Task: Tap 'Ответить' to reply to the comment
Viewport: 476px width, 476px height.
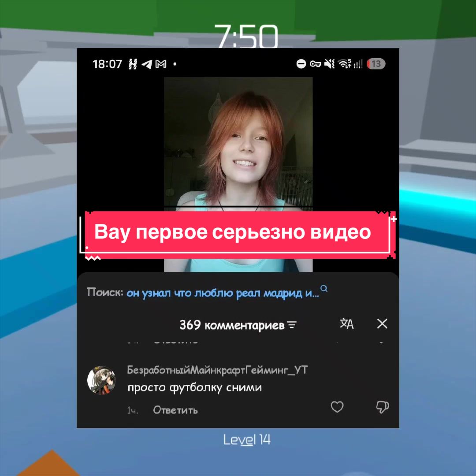Action: [175, 410]
